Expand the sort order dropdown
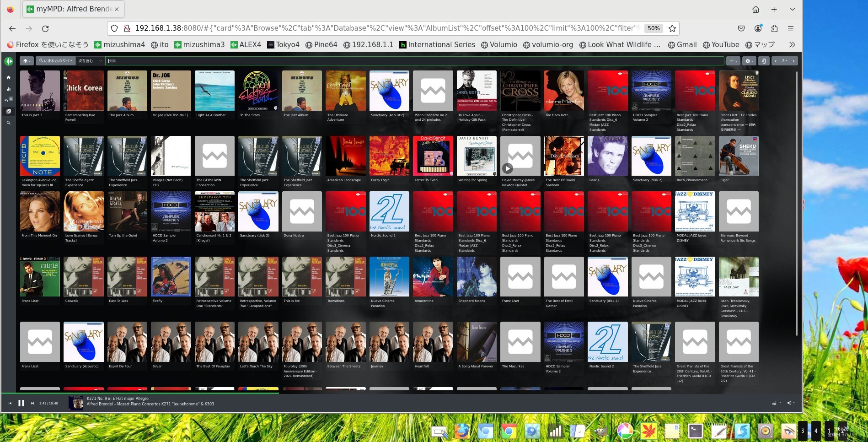The width and height of the screenshot is (868, 442). pos(733,61)
